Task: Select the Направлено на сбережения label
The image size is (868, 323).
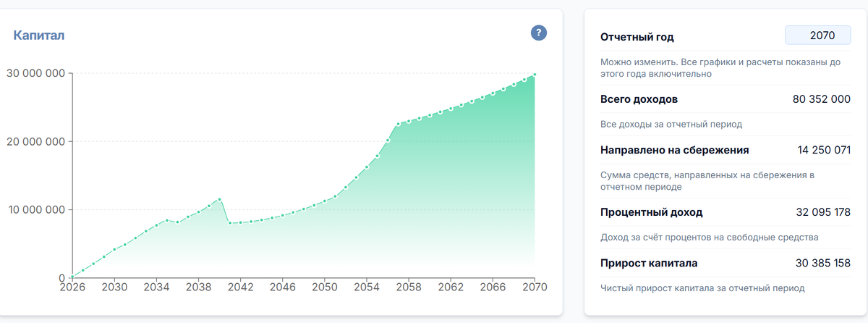Action: (675, 150)
